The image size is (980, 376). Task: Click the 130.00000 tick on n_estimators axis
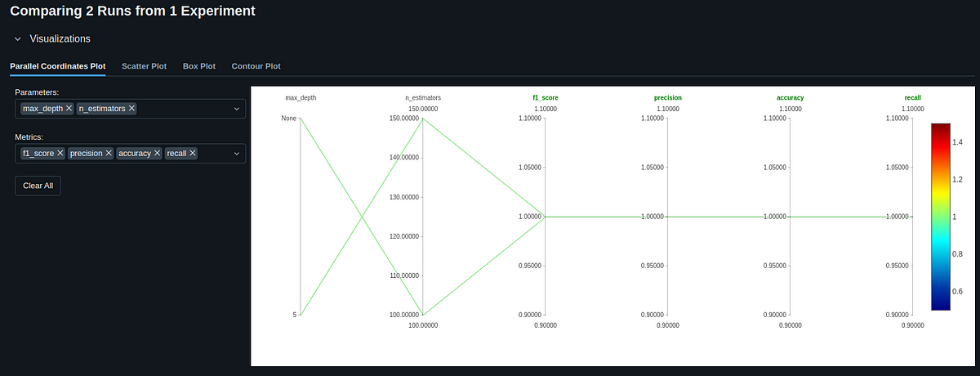[x=405, y=197]
